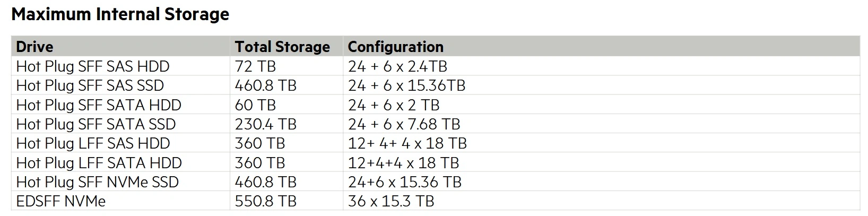Select the "24 + 6 x 15.36TB" configuration cell
The width and height of the screenshot is (868, 216).
pyautogui.click(x=406, y=85)
